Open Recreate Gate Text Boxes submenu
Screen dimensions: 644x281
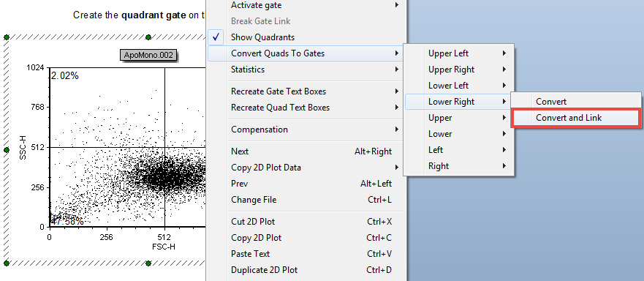tap(306, 91)
